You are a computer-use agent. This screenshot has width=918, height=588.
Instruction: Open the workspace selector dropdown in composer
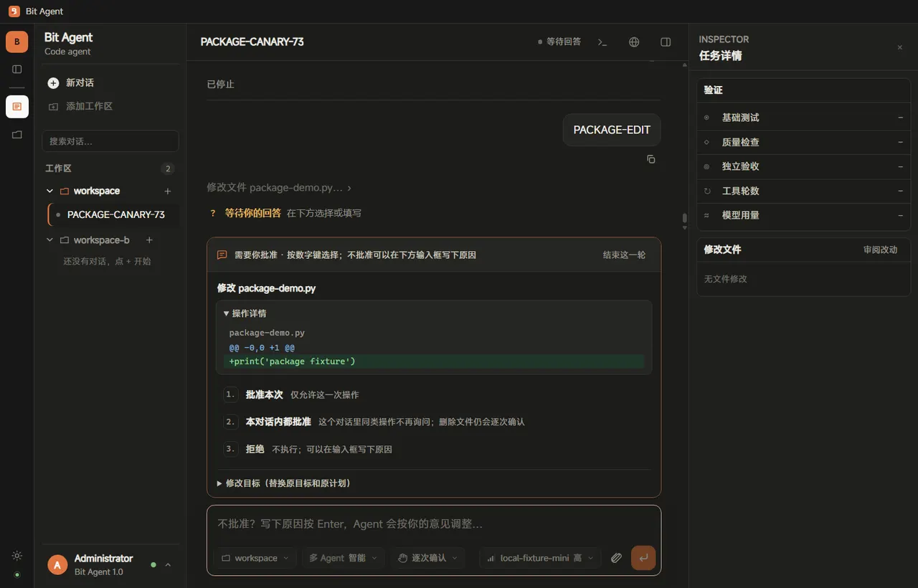pyautogui.click(x=255, y=558)
